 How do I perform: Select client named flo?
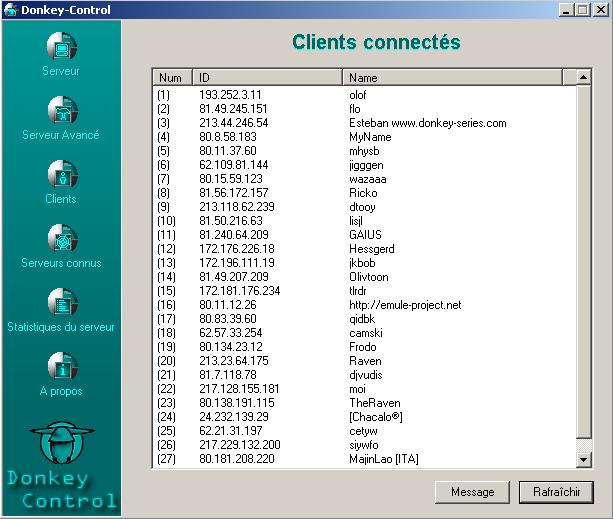(x=364, y=109)
